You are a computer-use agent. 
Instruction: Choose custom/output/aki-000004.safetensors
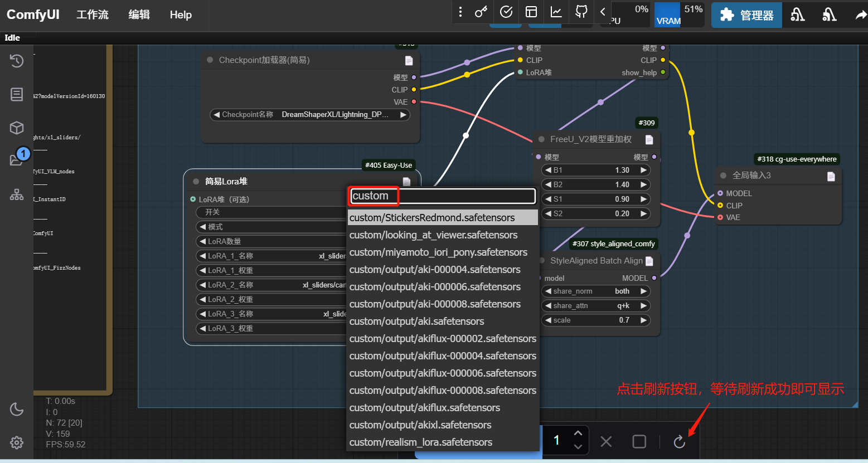click(x=443, y=269)
